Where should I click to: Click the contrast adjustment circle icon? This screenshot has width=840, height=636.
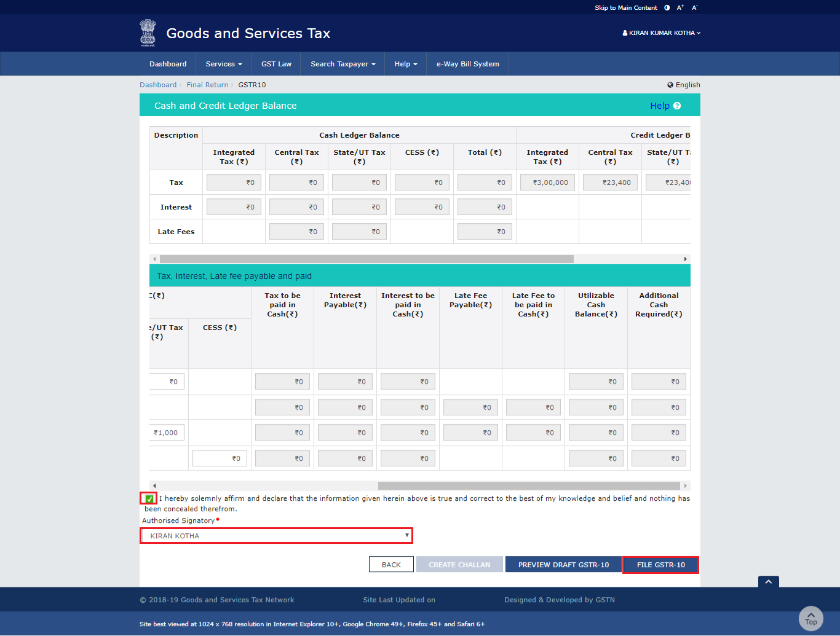click(x=667, y=7)
